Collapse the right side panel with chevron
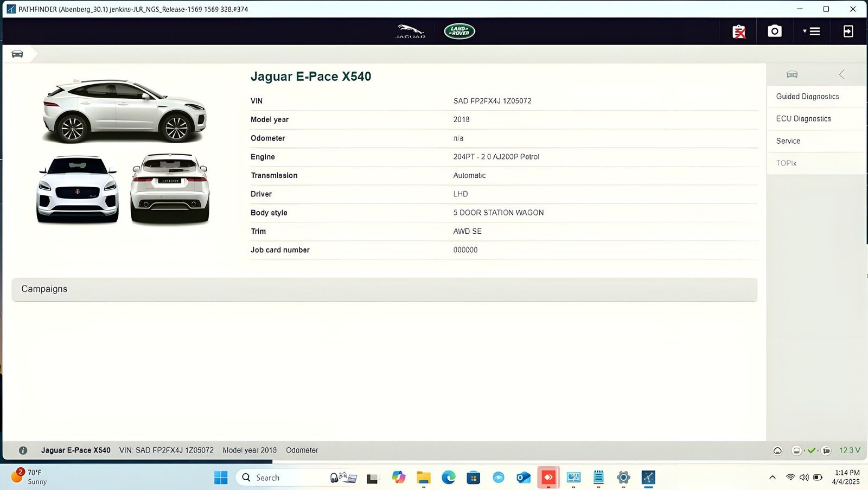The image size is (868, 490). pos(841,74)
